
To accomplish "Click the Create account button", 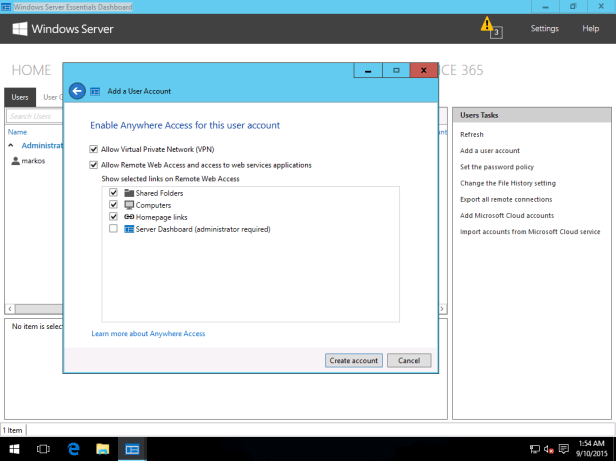I will 353,360.
